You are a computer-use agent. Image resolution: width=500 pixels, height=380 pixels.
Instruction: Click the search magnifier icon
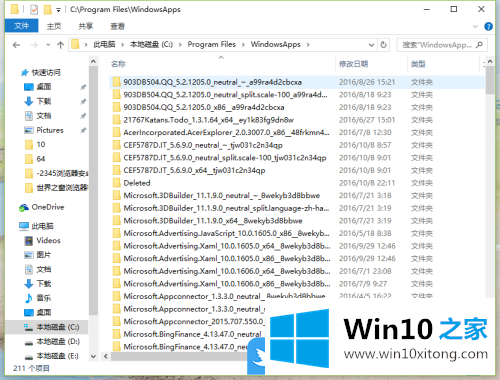(479, 45)
